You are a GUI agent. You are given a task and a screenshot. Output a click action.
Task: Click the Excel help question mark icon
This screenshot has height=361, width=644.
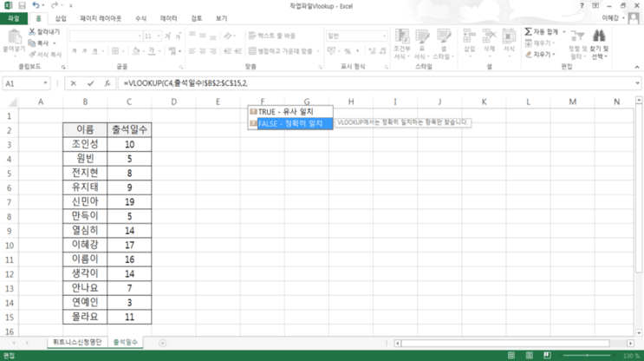pyautogui.click(x=582, y=6)
